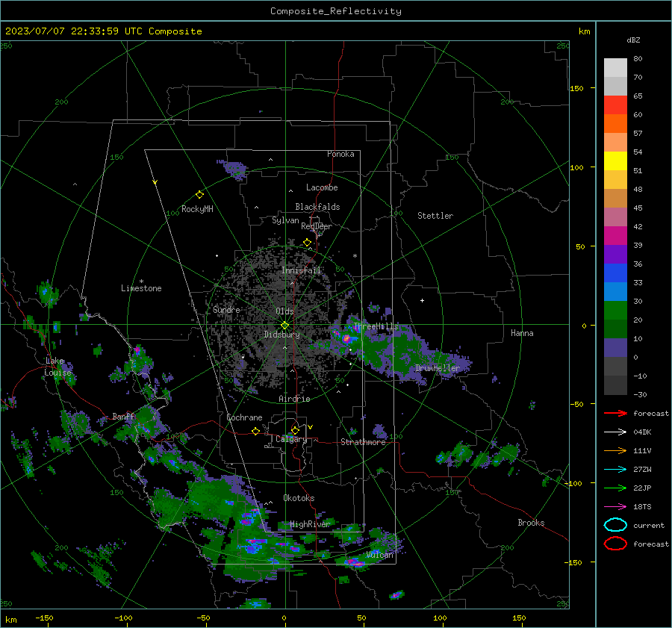Image resolution: width=672 pixels, height=628 pixels.
Task: Click the Composite_Reflectivity title text
Action: (336, 11)
